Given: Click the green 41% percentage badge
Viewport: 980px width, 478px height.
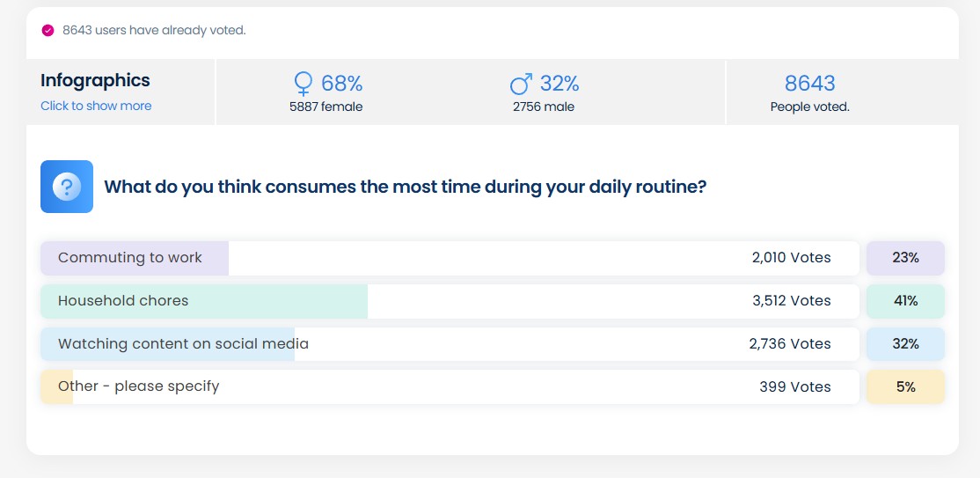Looking at the screenshot, I should point(905,301).
